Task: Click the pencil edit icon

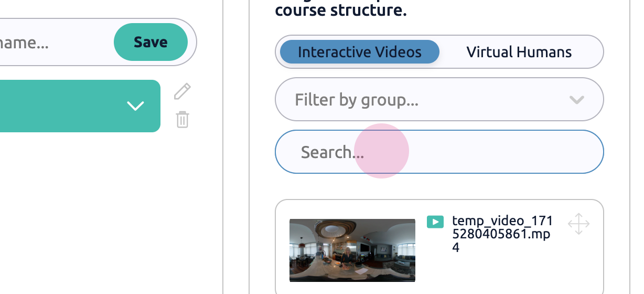Action: pyautogui.click(x=183, y=91)
